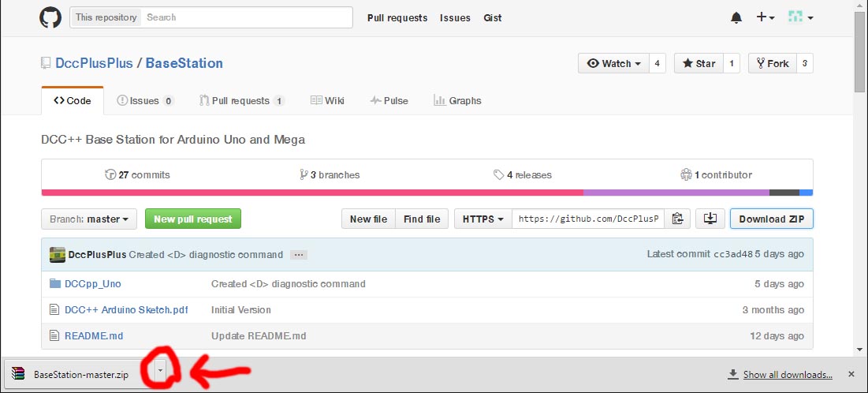Open the notifications bell

pyautogui.click(x=736, y=17)
